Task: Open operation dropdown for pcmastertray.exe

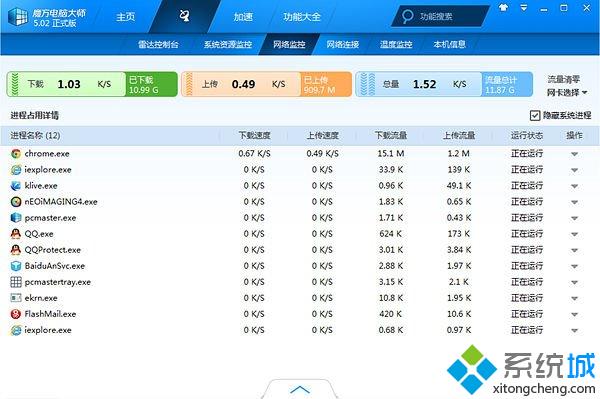Action: 574,283
